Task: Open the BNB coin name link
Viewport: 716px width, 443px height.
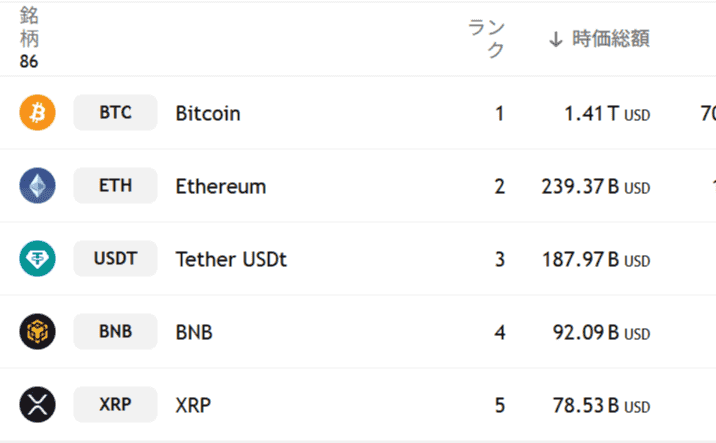Action: pos(194,332)
